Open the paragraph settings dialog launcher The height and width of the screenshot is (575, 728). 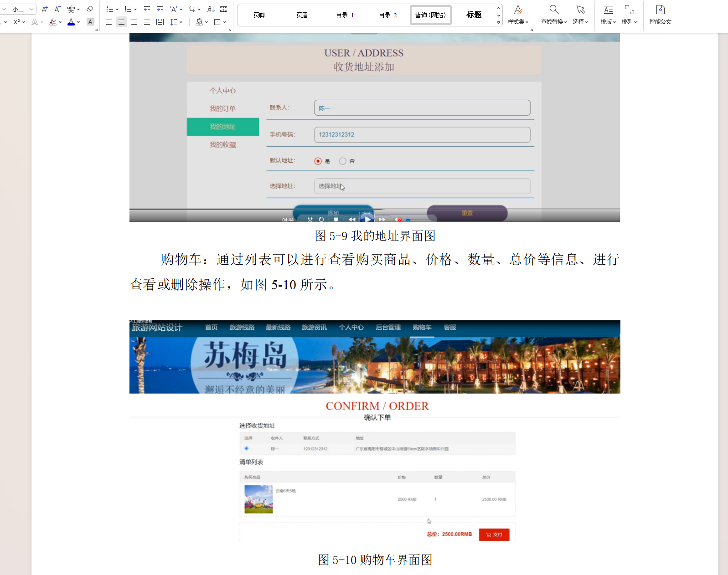click(230, 30)
